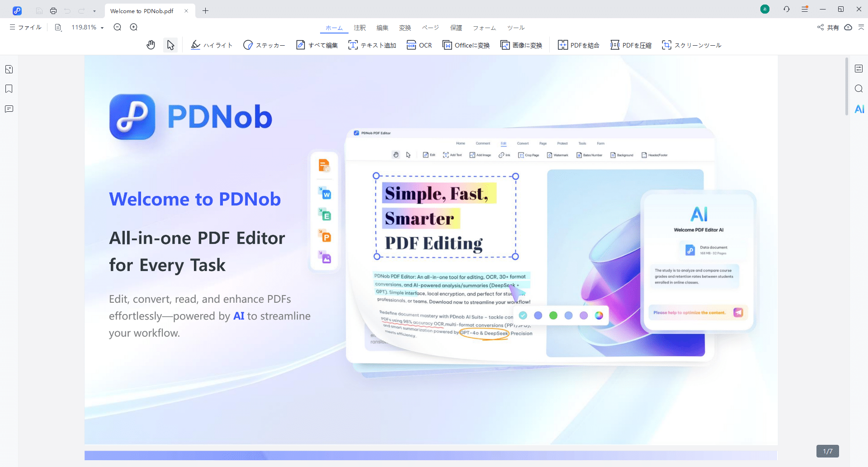The width and height of the screenshot is (868, 467).
Task: Click the zoom in plus button
Action: click(134, 27)
